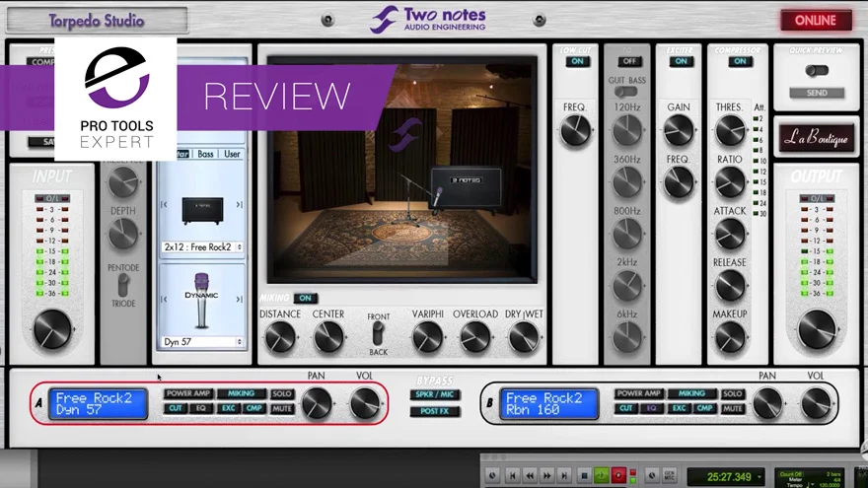
Task: Go to next cabinet arrow
Action: (x=239, y=205)
